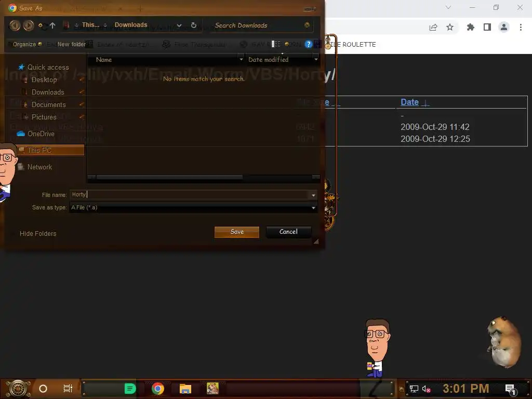The width and height of the screenshot is (532, 399).
Task: Click the Cancel button
Action: [x=288, y=232]
